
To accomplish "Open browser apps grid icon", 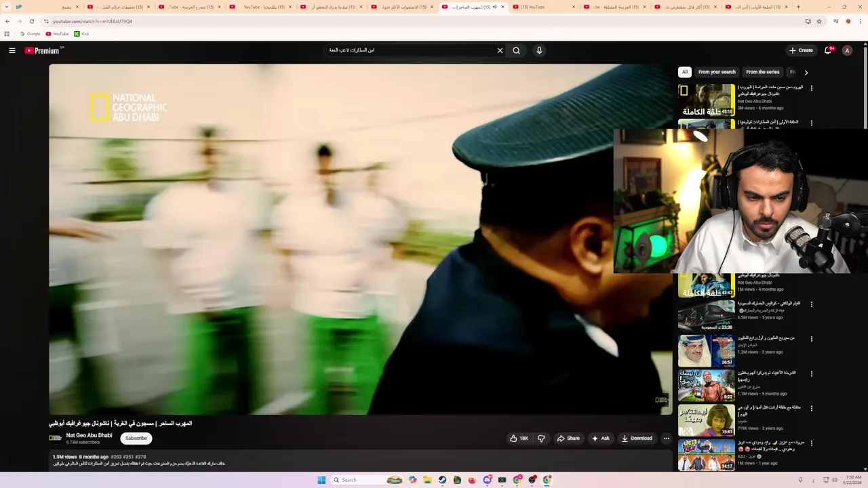I will click(x=7, y=34).
